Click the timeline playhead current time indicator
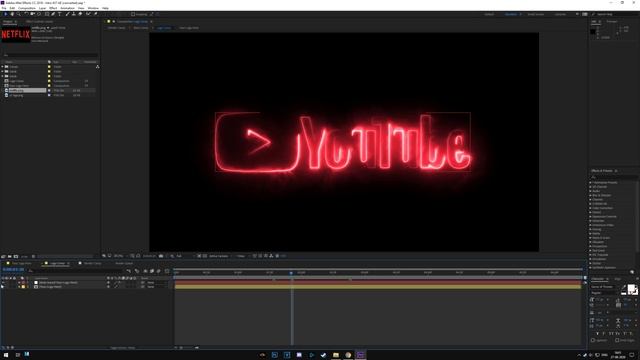The height and width of the screenshot is (360, 640). tap(291, 273)
